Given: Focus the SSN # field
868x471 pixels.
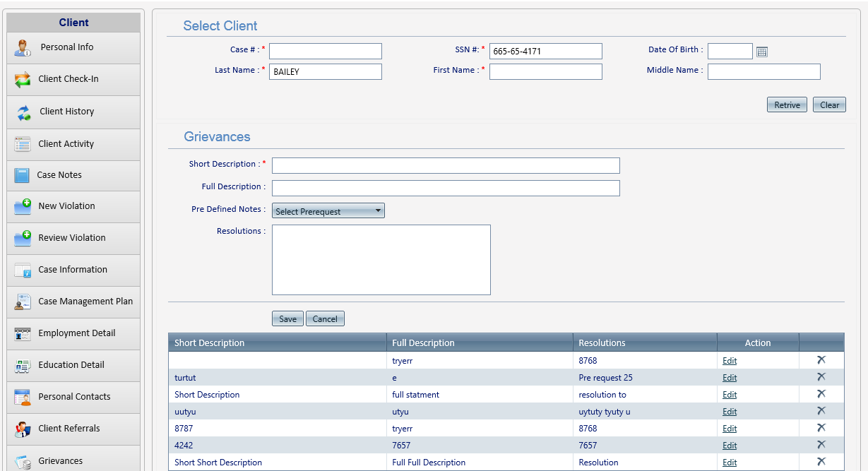Looking at the screenshot, I should point(546,51).
